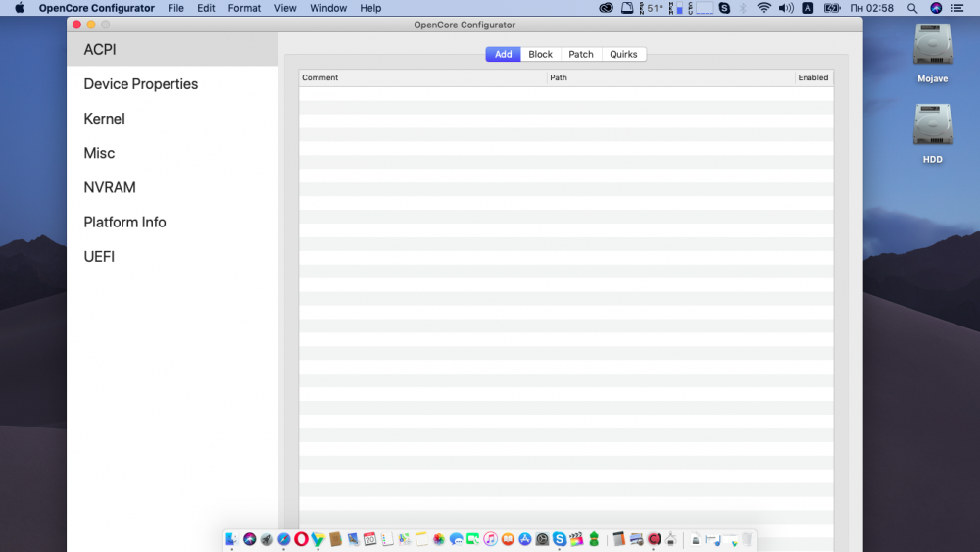
Task: Click the clock showing 02:58
Action: (871, 8)
